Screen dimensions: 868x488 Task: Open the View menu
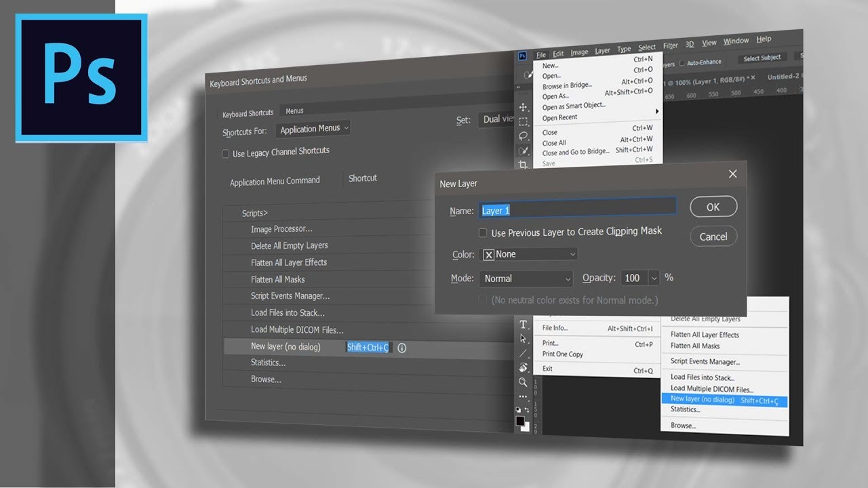tap(709, 43)
